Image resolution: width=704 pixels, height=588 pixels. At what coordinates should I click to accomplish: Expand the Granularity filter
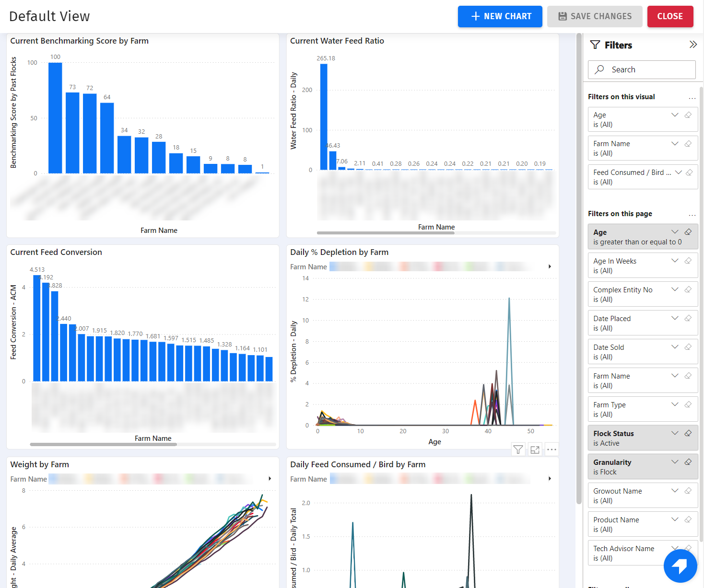tap(675, 462)
